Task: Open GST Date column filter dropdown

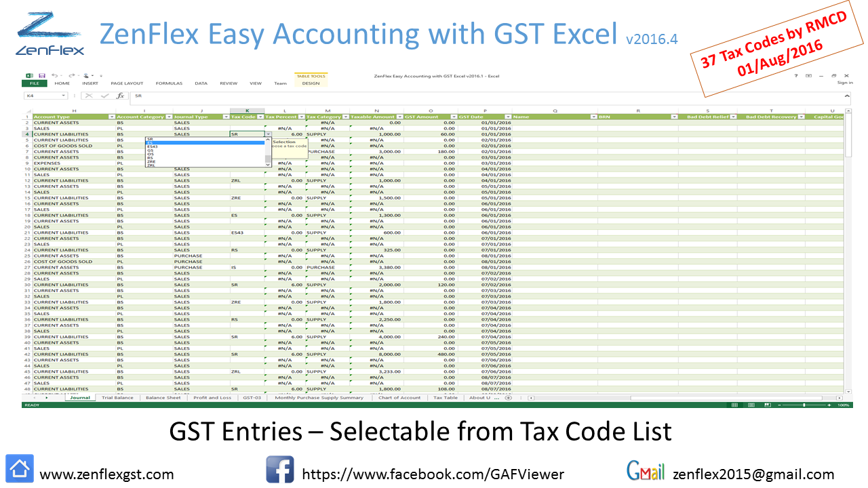Action: click(x=508, y=117)
